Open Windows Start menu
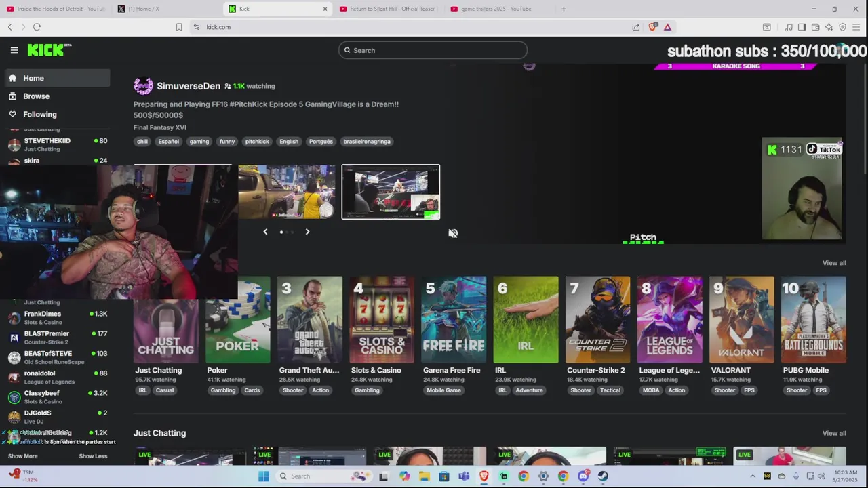868x488 pixels. (264, 476)
